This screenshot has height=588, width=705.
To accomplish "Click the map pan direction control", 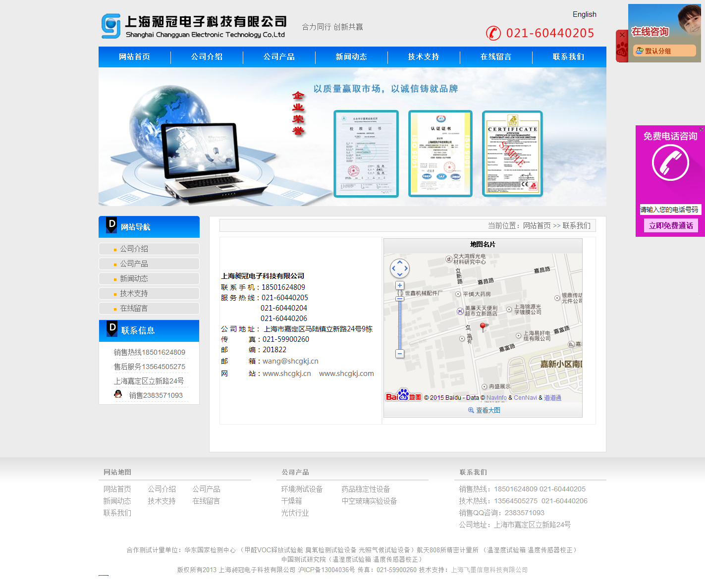I will pos(400,268).
